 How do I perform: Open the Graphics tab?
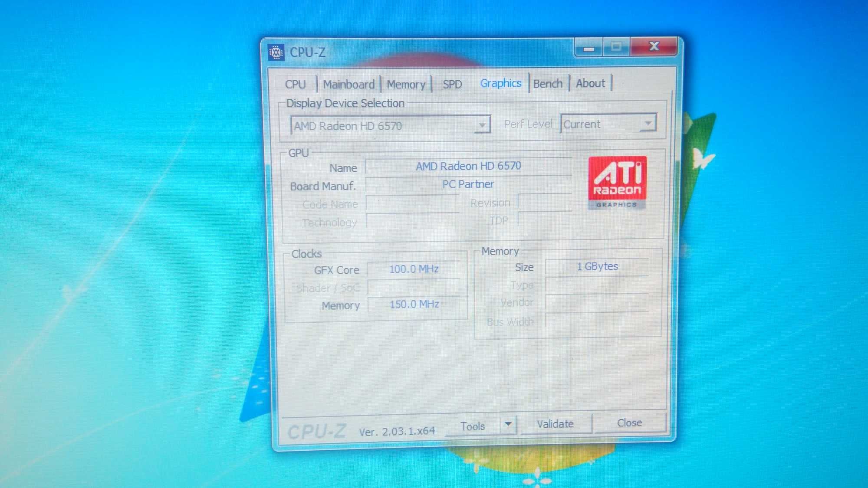(x=500, y=83)
